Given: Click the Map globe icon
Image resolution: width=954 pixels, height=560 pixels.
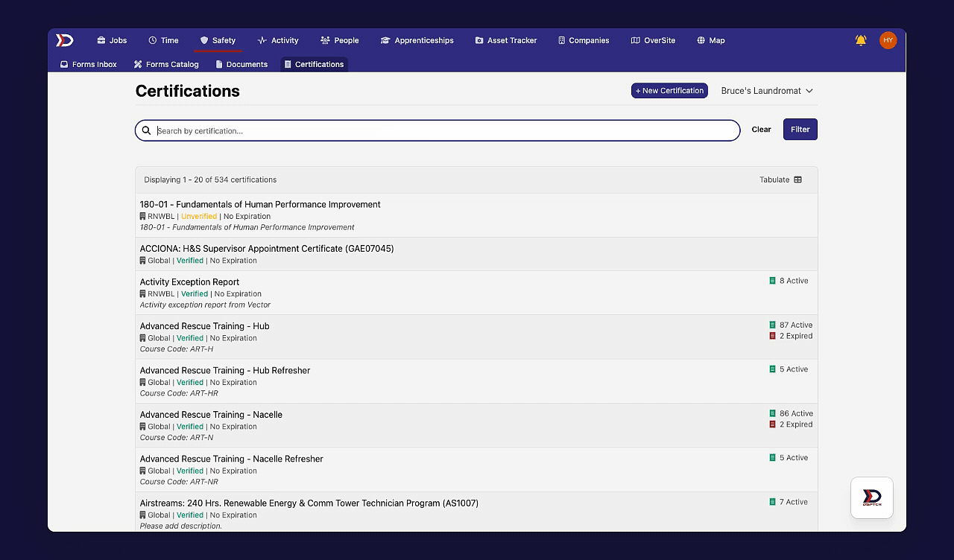Looking at the screenshot, I should (x=701, y=40).
